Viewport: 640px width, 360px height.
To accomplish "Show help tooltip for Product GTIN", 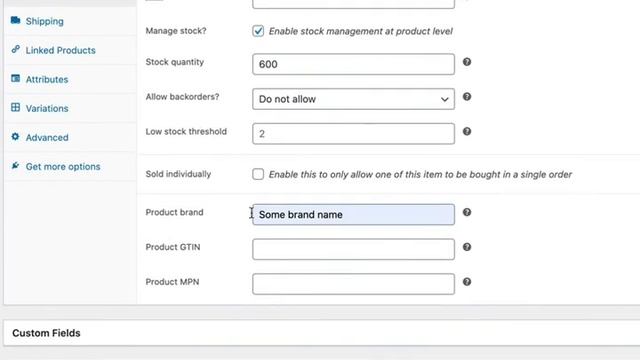I will pyautogui.click(x=467, y=247).
